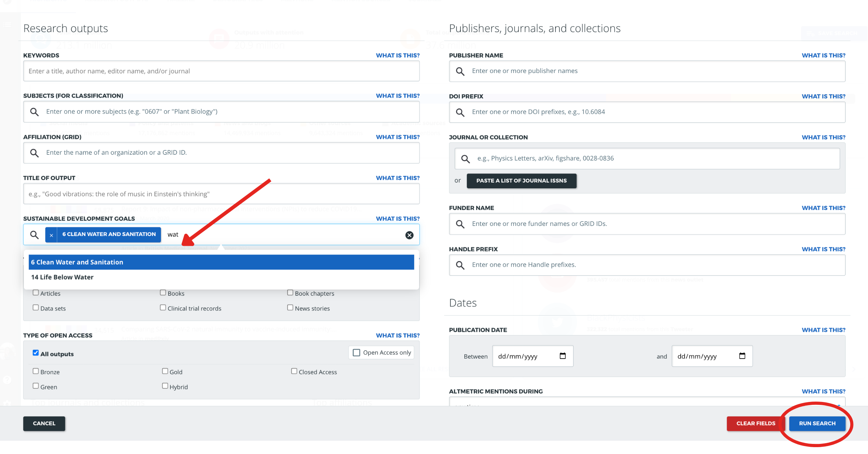Check the Bronze open access checkbox
Viewport: 868px width, 454px height.
click(35, 371)
